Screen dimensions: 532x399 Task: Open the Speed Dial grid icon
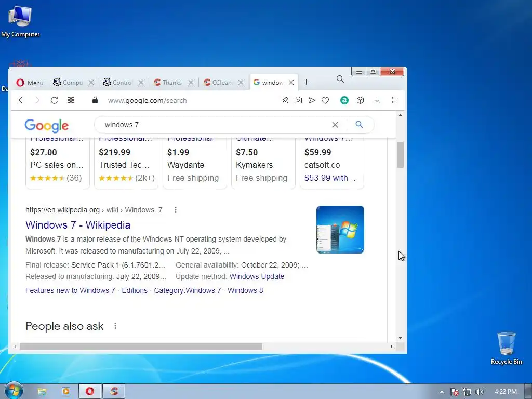click(x=71, y=100)
